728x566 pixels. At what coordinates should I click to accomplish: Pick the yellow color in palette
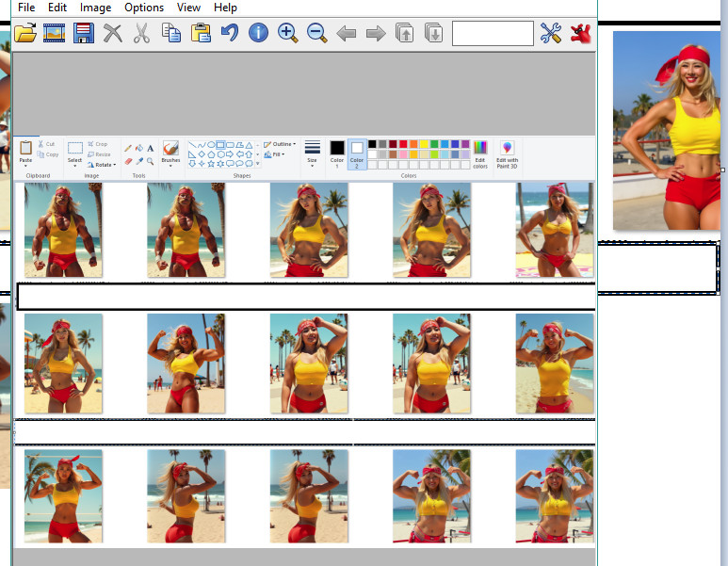pyautogui.click(x=424, y=144)
